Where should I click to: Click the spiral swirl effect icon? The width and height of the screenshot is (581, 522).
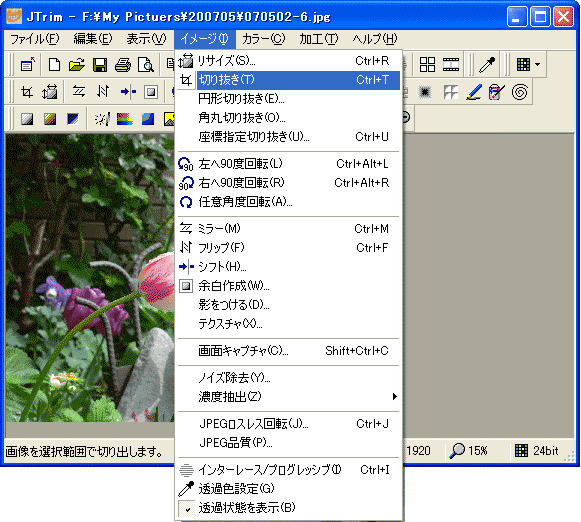(519, 92)
